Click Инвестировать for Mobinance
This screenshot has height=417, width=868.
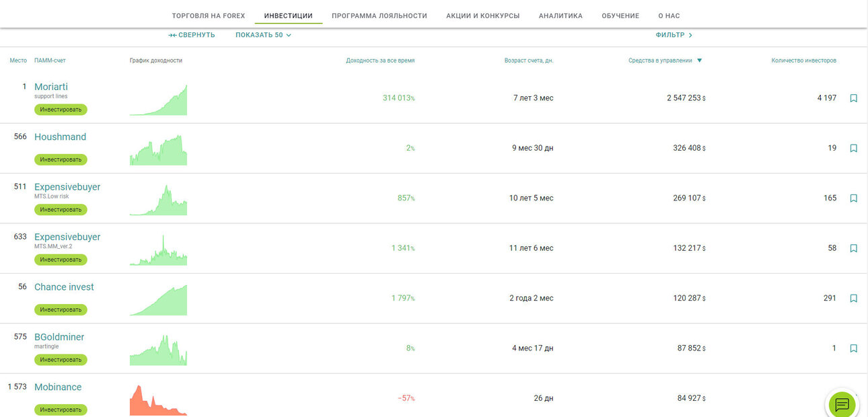pos(61,410)
